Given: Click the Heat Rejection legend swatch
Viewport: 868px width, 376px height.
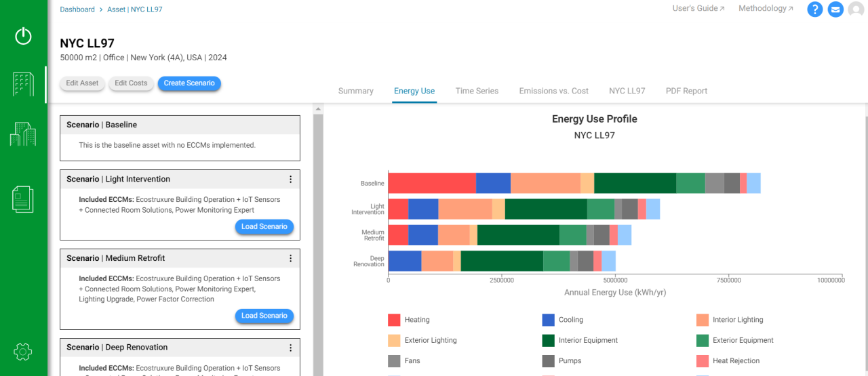Looking at the screenshot, I should pos(703,361).
